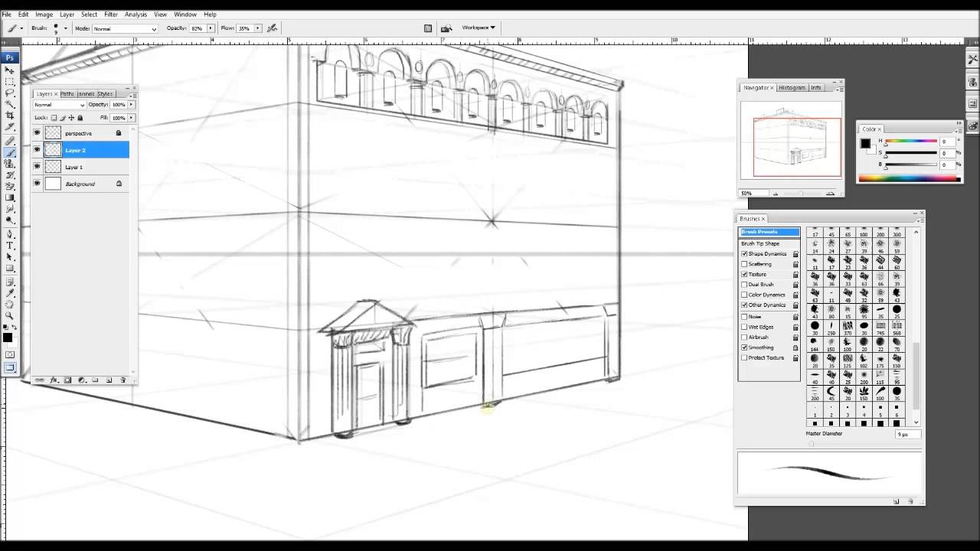Viewport: 980px width, 551px height.
Task: Switch to the Info tab
Action: pos(816,88)
